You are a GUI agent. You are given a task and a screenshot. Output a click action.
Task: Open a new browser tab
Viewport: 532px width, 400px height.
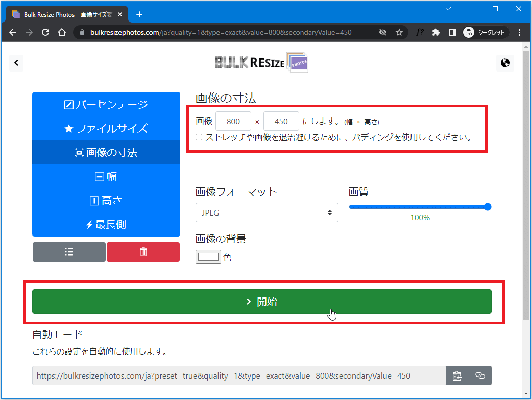click(x=139, y=14)
